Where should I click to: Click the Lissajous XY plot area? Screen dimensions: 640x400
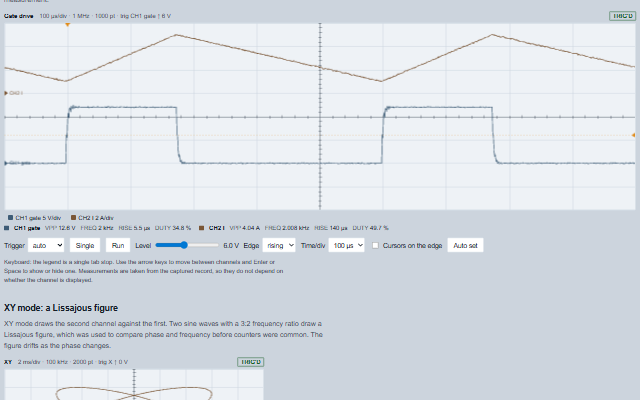(x=134, y=385)
